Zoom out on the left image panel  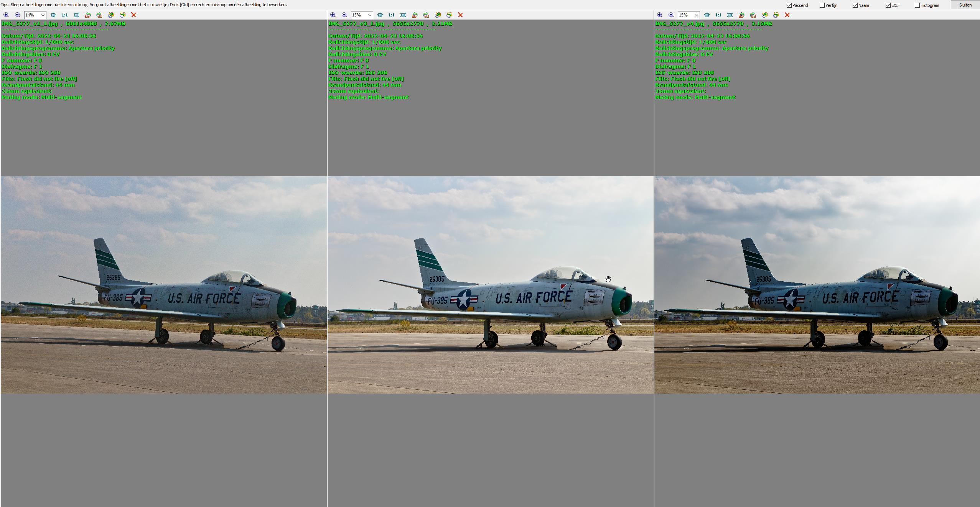coord(18,15)
